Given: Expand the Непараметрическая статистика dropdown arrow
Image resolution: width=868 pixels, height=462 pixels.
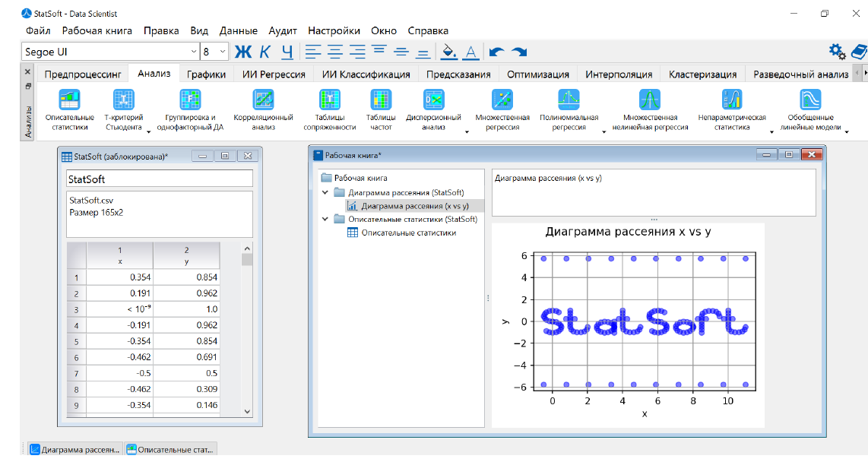Looking at the screenshot, I should (x=771, y=131).
